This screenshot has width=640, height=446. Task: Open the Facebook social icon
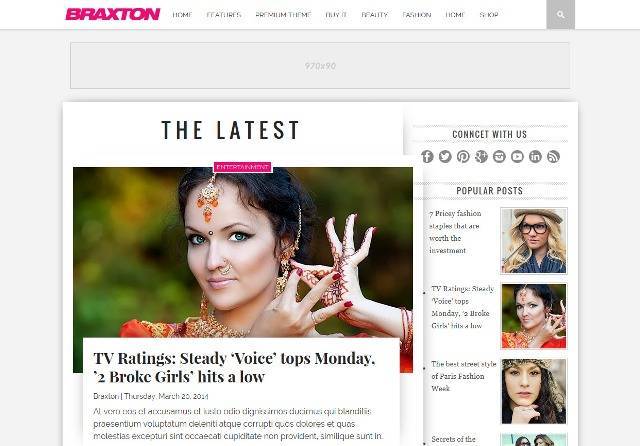pos(427,157)
